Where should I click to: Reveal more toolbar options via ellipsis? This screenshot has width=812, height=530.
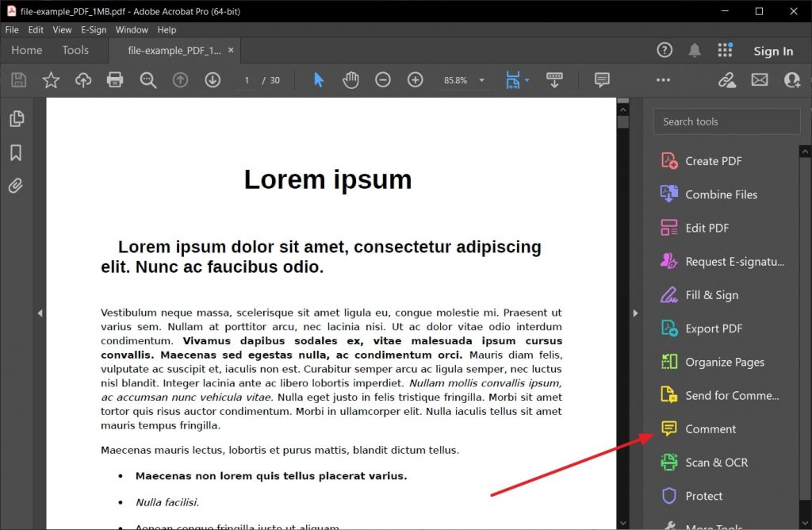tap(663, 79)
